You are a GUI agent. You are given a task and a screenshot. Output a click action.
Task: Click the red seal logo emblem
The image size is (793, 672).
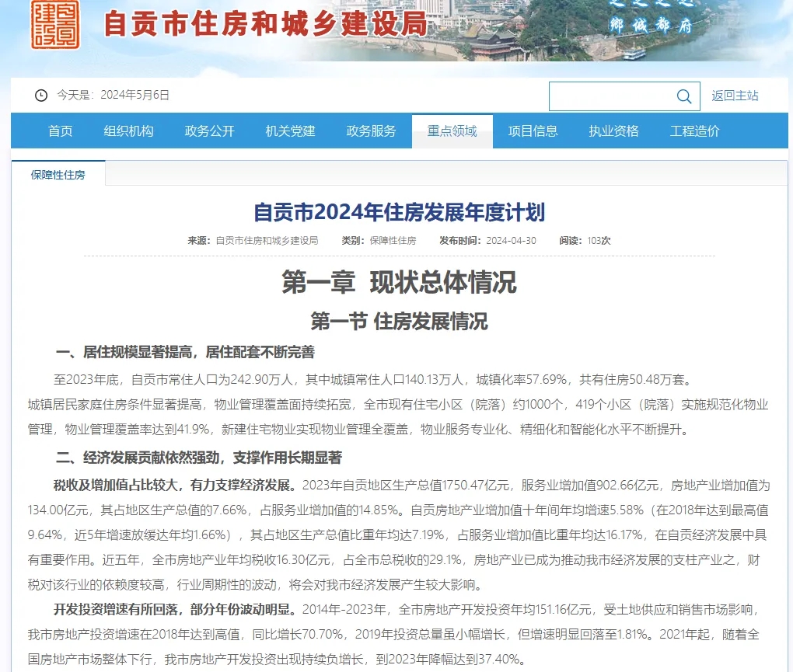55,24
